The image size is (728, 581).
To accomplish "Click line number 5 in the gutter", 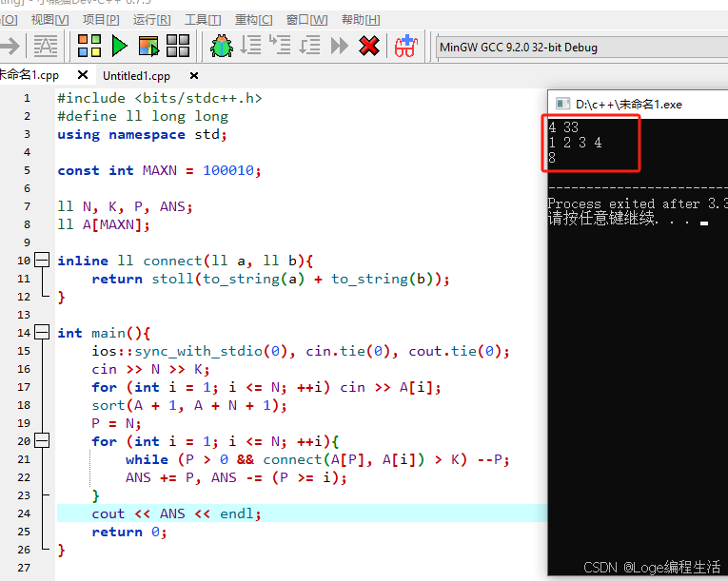I will [x=27, y=170].
